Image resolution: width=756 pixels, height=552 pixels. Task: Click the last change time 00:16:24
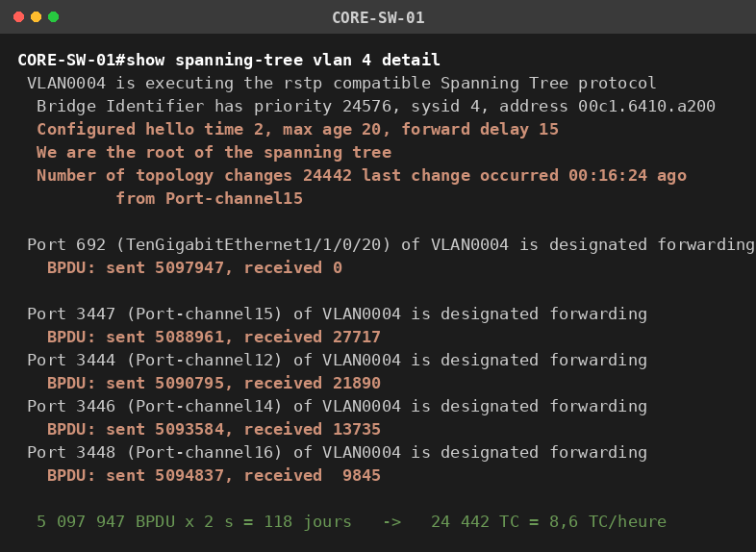(608, 175)
